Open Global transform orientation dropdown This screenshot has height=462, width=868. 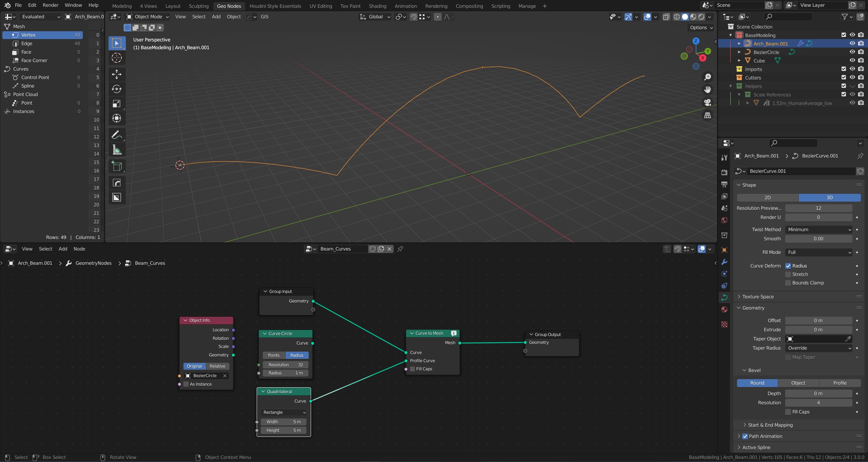375,17
